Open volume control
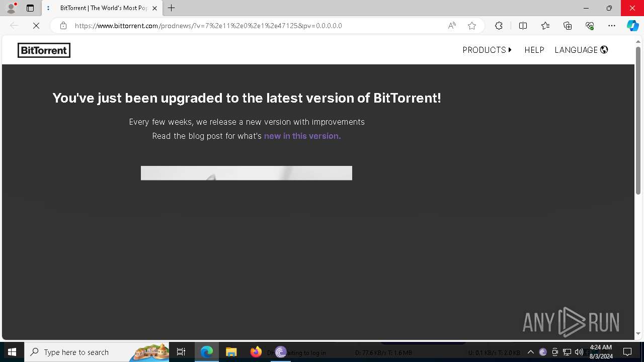This screenshot has width=644, height=362. (x=579, y=352)
